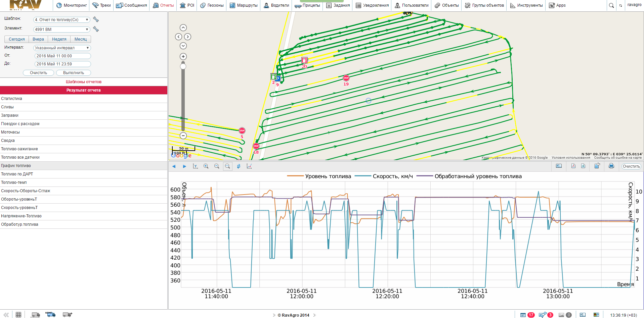Edit the template with the wrench icon
This screenshot has width=644, height=318.
pyautogui.click(x=96, y=19)
